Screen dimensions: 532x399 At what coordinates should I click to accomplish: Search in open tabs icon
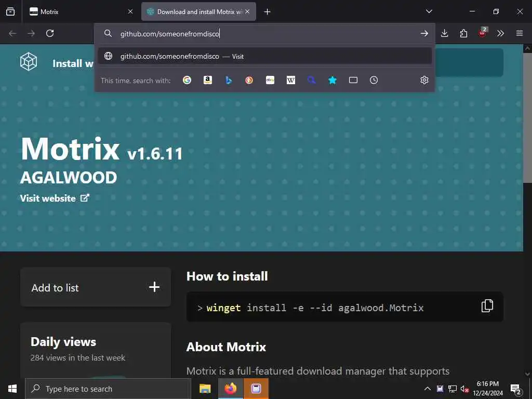pyautogui.click(x=353, y=80)
